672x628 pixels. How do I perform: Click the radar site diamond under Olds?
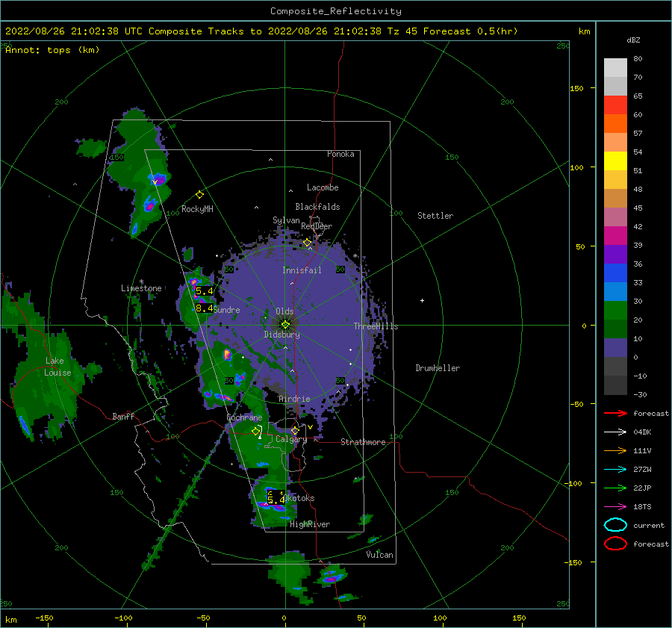285,325
